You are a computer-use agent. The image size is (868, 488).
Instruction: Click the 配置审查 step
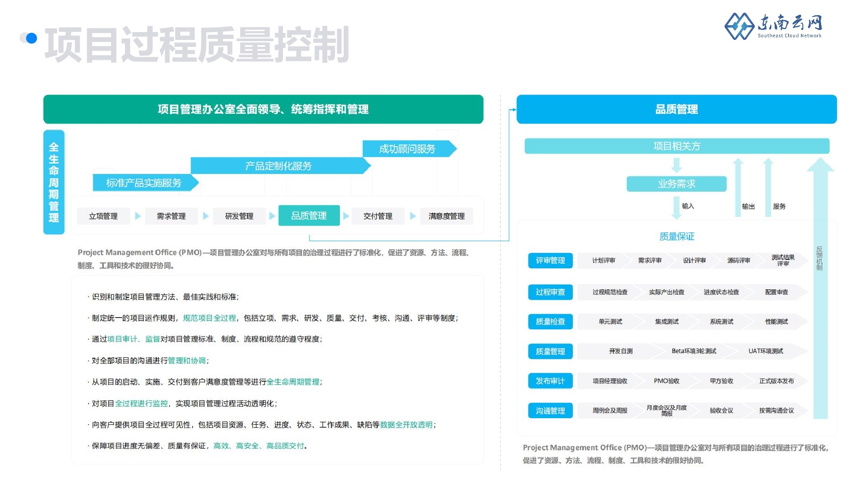(776, 292)
